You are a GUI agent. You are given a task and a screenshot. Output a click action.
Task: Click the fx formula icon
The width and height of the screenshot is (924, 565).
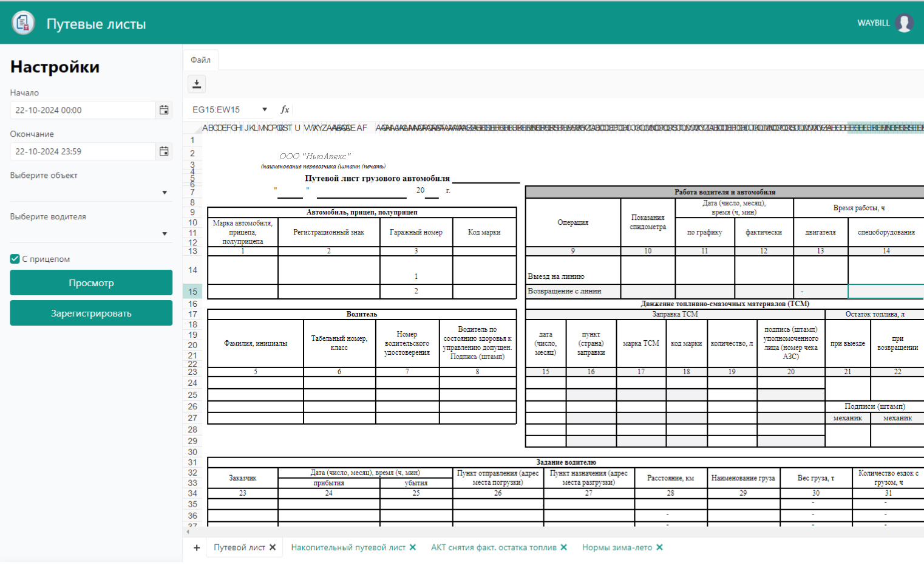point(285,109)
